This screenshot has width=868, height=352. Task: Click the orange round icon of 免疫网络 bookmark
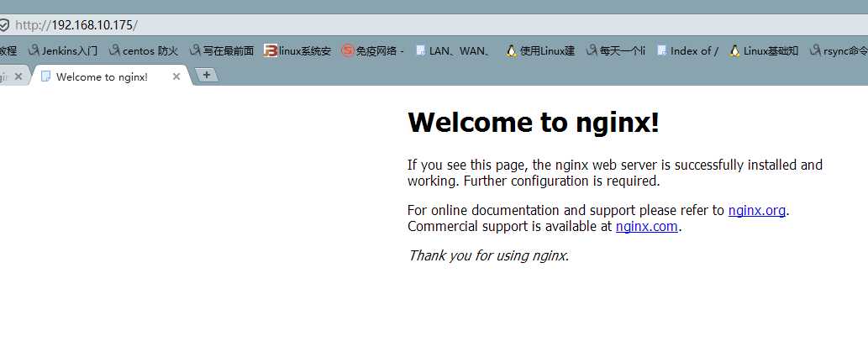coord(348,51)
